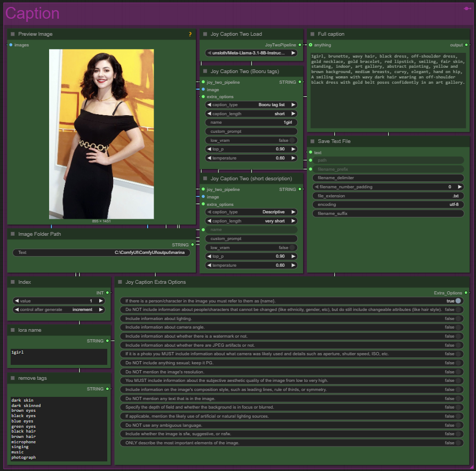
Task: Click the filename_delimiter field
Action: tap(388, 178)
